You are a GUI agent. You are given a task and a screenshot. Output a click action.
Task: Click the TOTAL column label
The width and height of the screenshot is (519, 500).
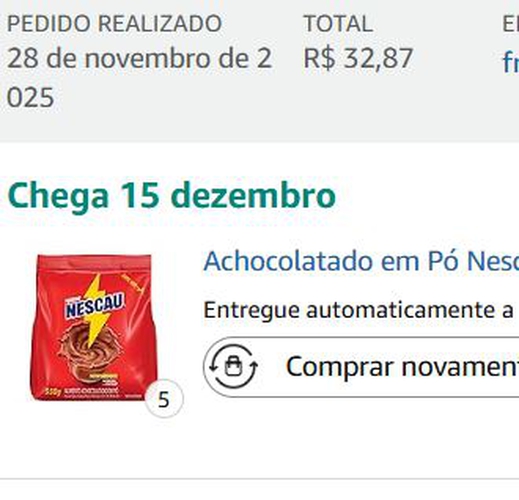click(x=338, y=24)
